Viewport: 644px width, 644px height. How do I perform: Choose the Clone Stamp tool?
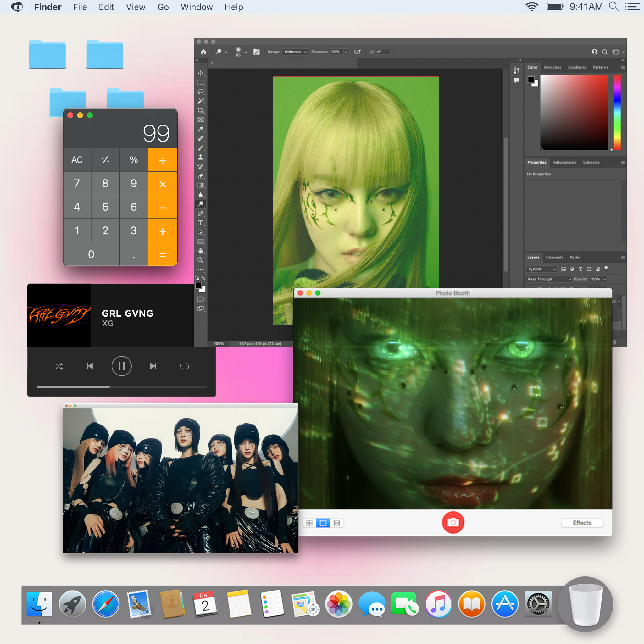(x=200, y=157)
